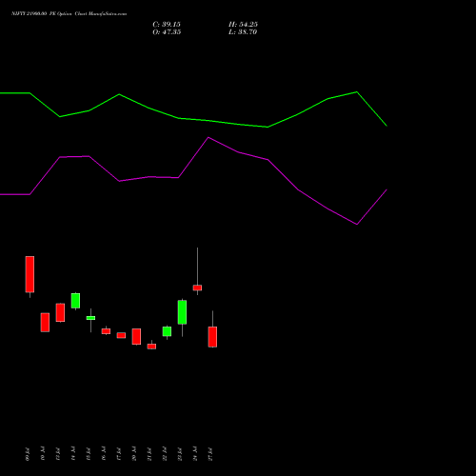Select the close value 'C: 39.15'
The height and width of the screenshot is (476, 476).
[167, 25]
